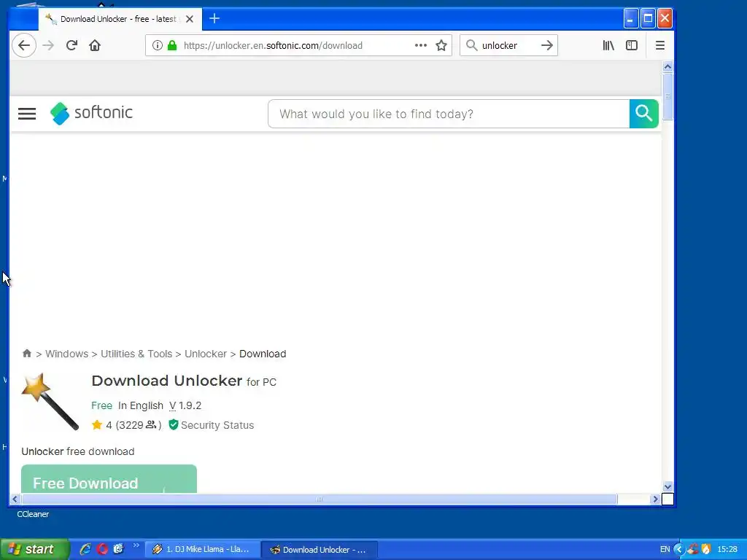Click the Free license label
Viewport: 747px width, 560px height.
pyautogui.click(x=101, y=405)
